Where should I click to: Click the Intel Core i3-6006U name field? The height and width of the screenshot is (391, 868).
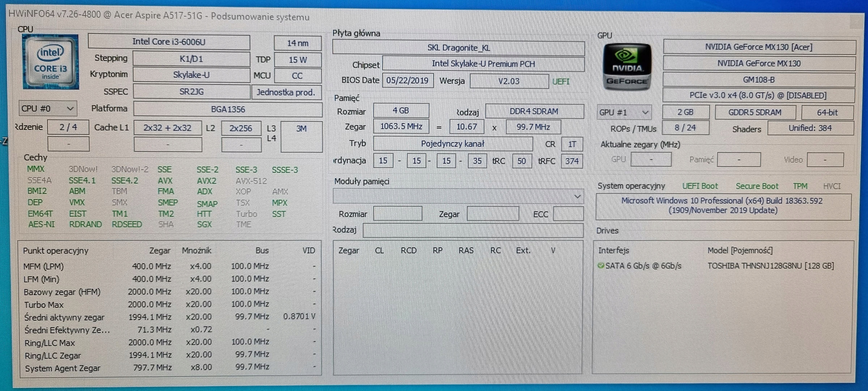[169, 42]
